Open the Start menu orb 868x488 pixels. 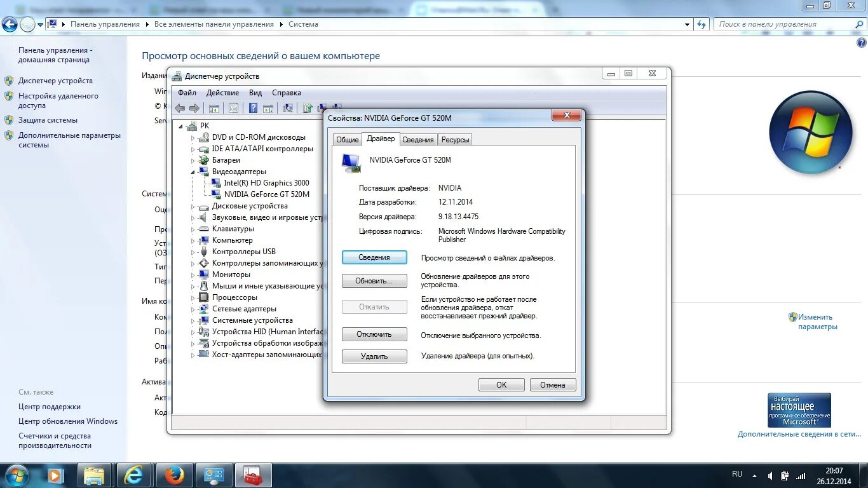pos(16,475)
